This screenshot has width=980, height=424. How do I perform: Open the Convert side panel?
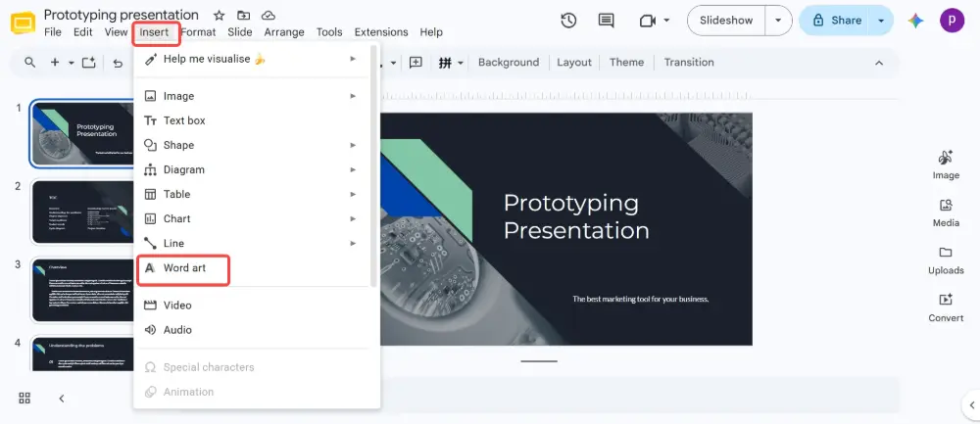pos(946,307)
